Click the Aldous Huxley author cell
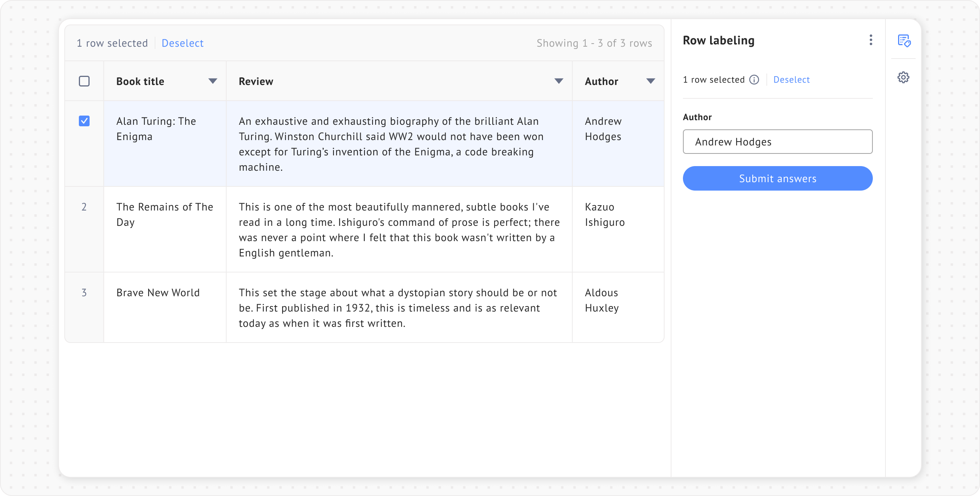 (x=601, y=300)
